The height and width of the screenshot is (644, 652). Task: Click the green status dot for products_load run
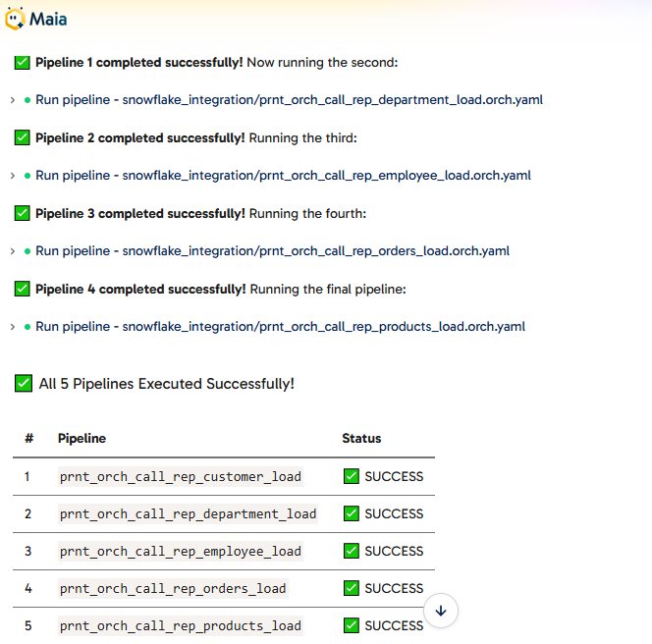click(27, 327)
